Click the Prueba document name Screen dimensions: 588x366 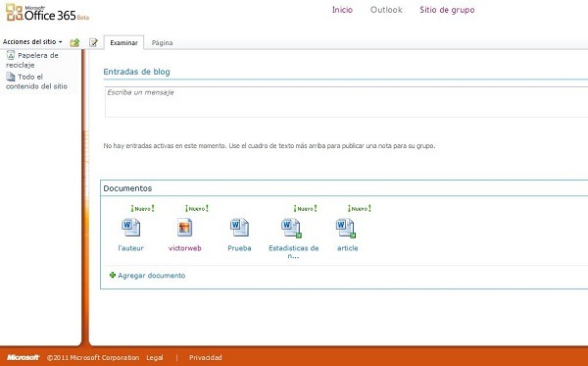(239, 248)
